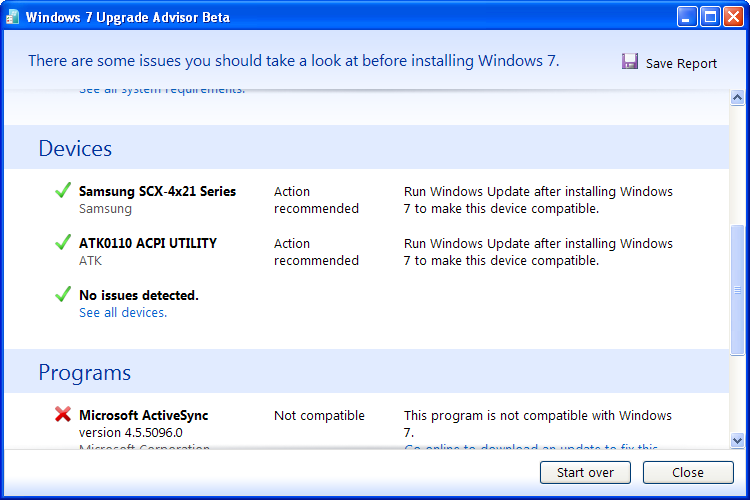Click the Not compatible status text
750x500 pixels.
(319, 415)
